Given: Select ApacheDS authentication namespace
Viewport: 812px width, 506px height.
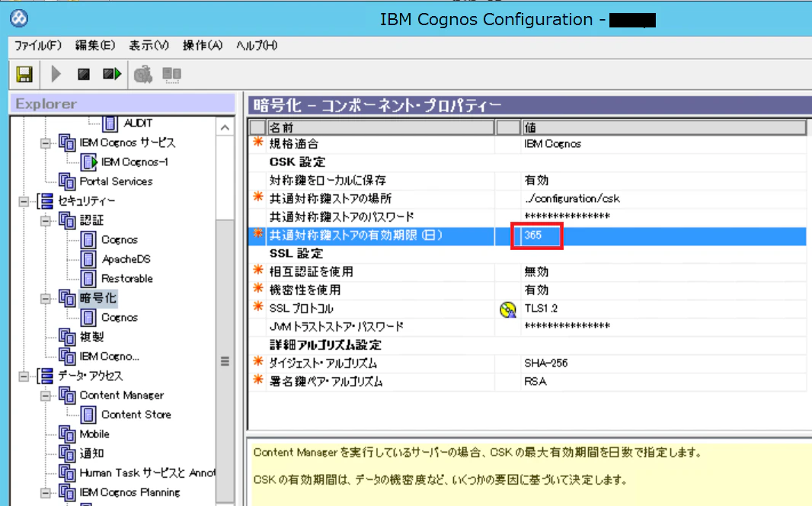Looking at the screenshot, I should (x=126, y=259).
